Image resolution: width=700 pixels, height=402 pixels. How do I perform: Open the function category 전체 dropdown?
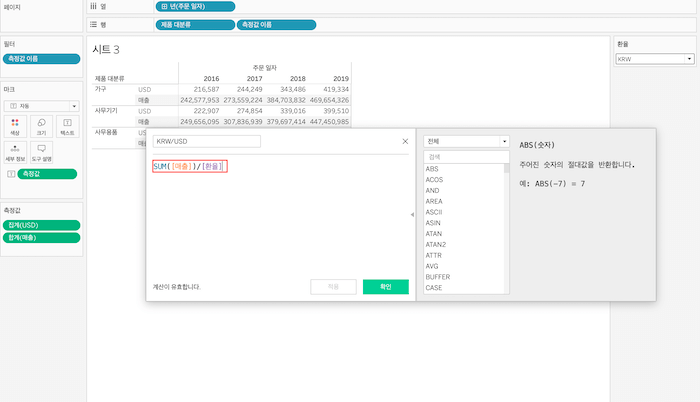click(466, 141)
